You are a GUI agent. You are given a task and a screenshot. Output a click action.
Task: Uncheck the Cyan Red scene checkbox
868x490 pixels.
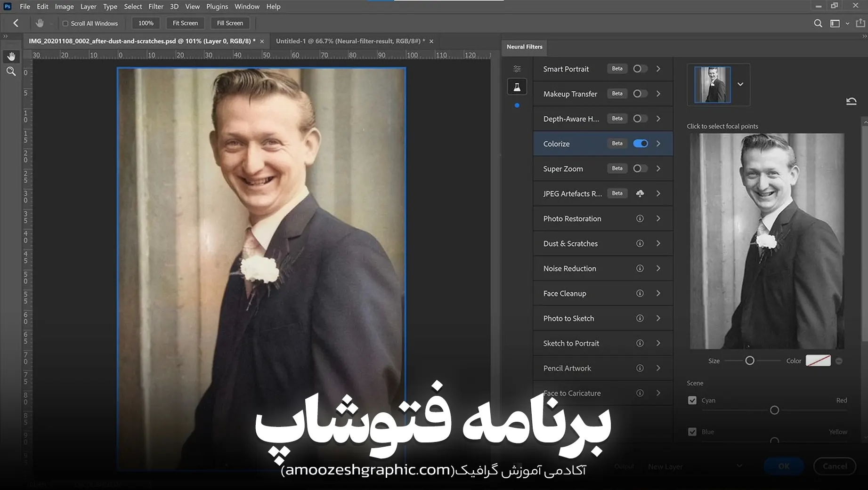coord(692,401)
